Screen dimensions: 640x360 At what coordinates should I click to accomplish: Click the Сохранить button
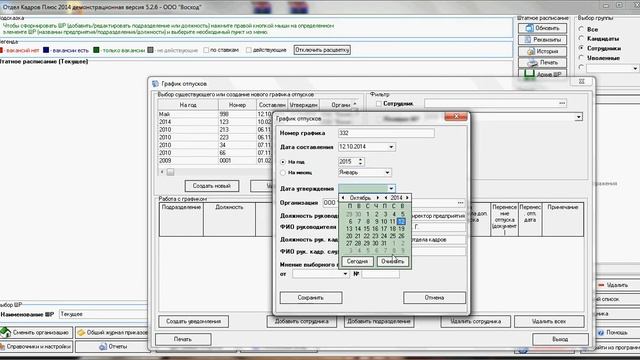[311, 298]
